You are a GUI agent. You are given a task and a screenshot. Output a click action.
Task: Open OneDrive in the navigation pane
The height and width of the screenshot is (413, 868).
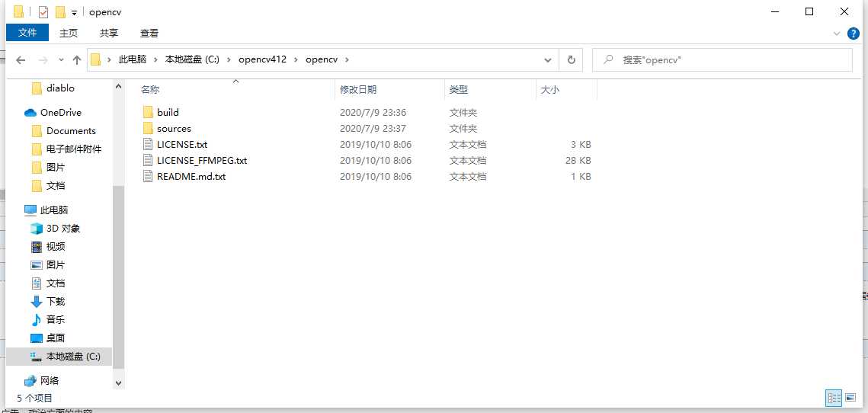tap(60, 112)
